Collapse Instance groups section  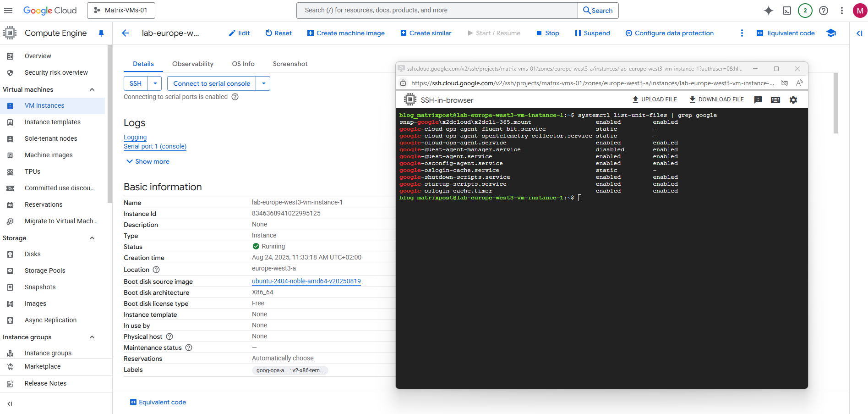[92, 337]
